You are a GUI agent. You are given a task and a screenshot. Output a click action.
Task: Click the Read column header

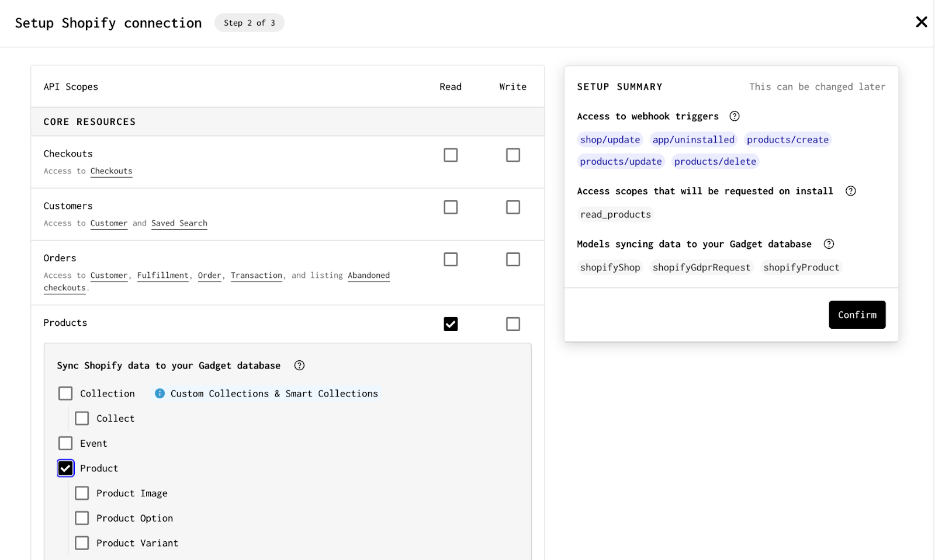tap(451, 86)
